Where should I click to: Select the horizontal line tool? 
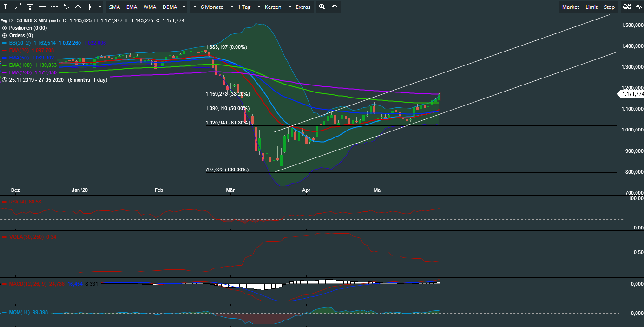click(42, 7)
